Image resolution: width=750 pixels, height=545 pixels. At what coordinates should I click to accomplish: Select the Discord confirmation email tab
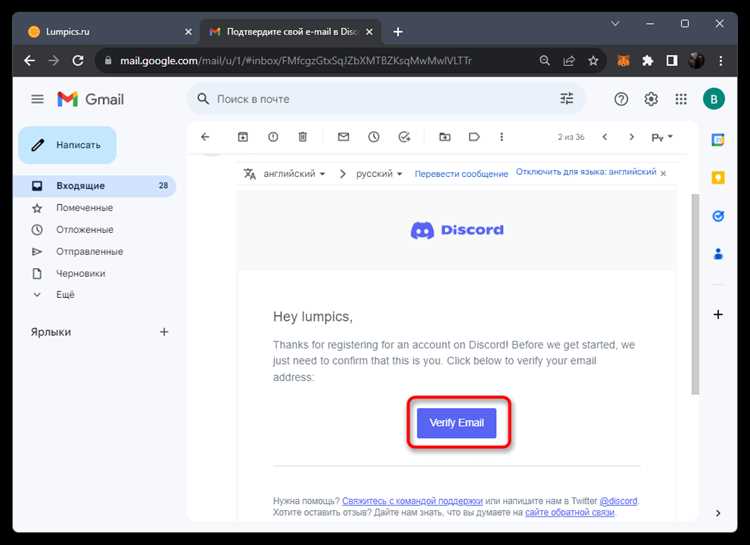(290, 32)
